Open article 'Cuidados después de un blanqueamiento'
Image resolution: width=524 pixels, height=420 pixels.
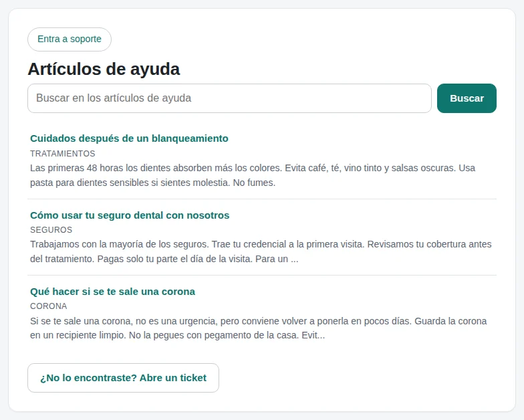click(x=129, y=138)
